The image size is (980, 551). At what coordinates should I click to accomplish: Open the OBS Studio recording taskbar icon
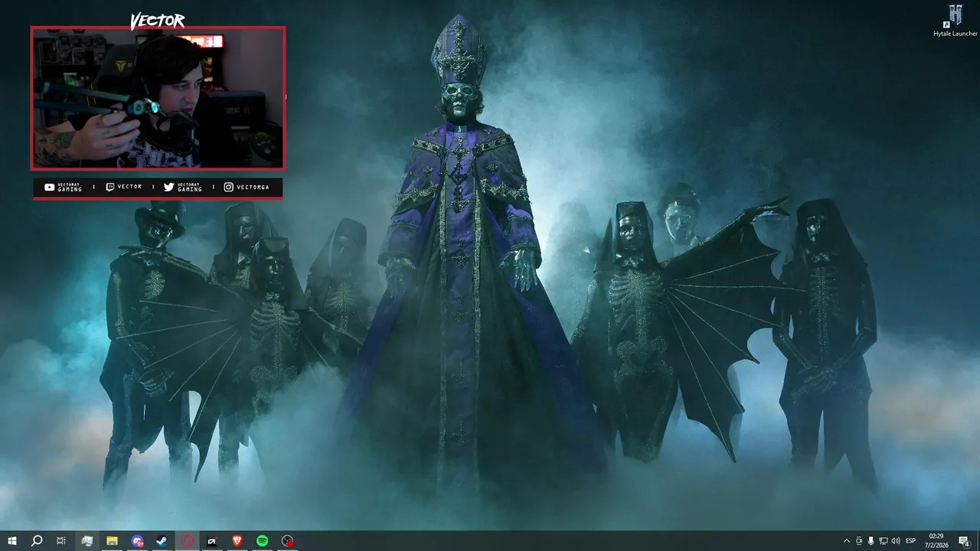[287, 541]
